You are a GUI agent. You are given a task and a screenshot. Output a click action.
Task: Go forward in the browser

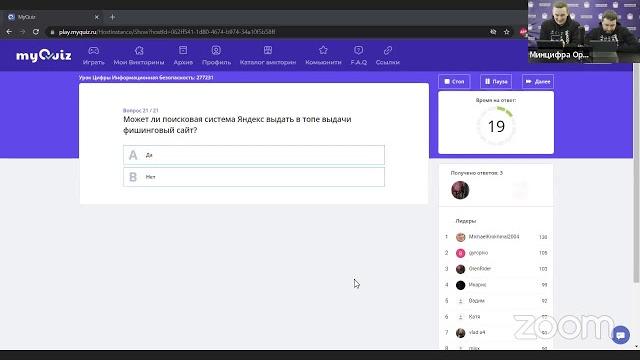22,32
